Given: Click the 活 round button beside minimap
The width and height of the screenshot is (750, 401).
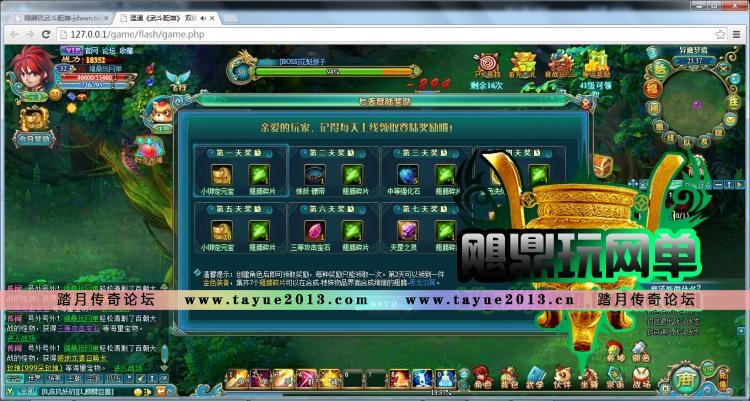Looking at the screenshot, I should [x=660, y=68].
